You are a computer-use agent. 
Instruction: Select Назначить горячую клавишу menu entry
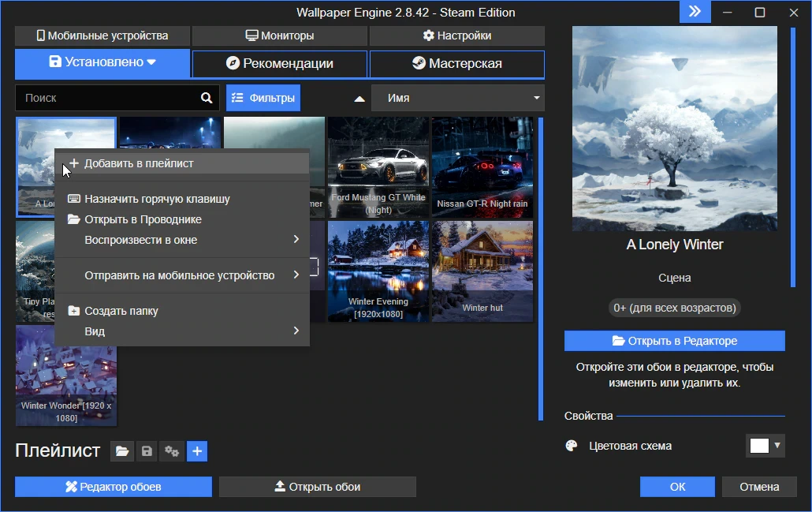182,199
